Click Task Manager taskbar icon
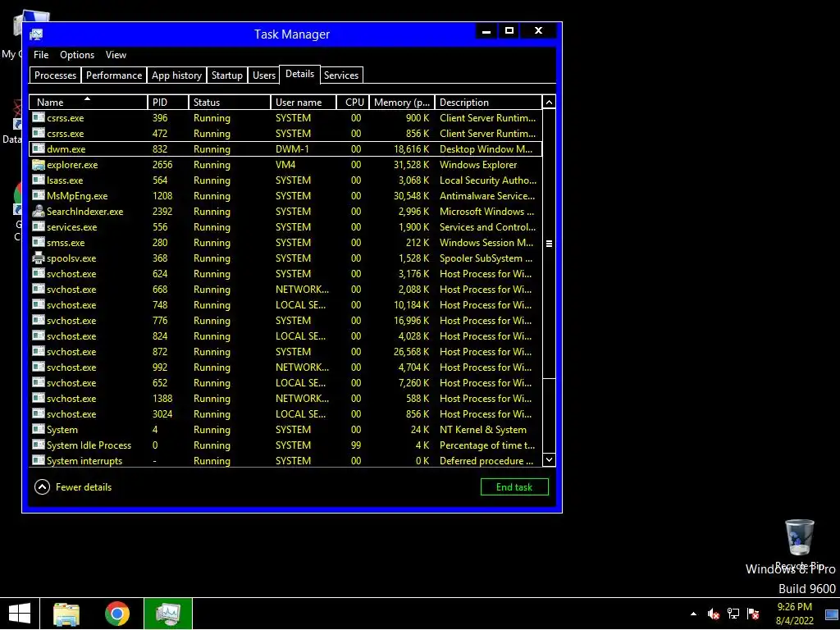 [x=167, y=614]
